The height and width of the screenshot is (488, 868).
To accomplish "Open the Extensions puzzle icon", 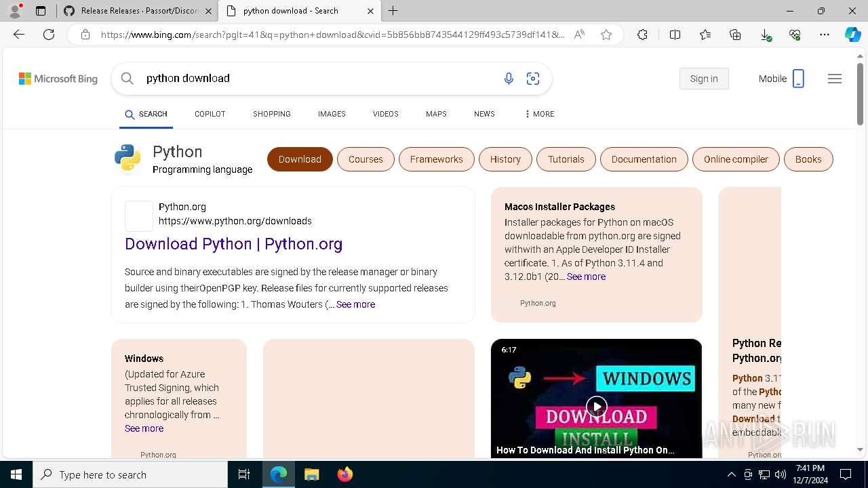I will coord(642,35).
